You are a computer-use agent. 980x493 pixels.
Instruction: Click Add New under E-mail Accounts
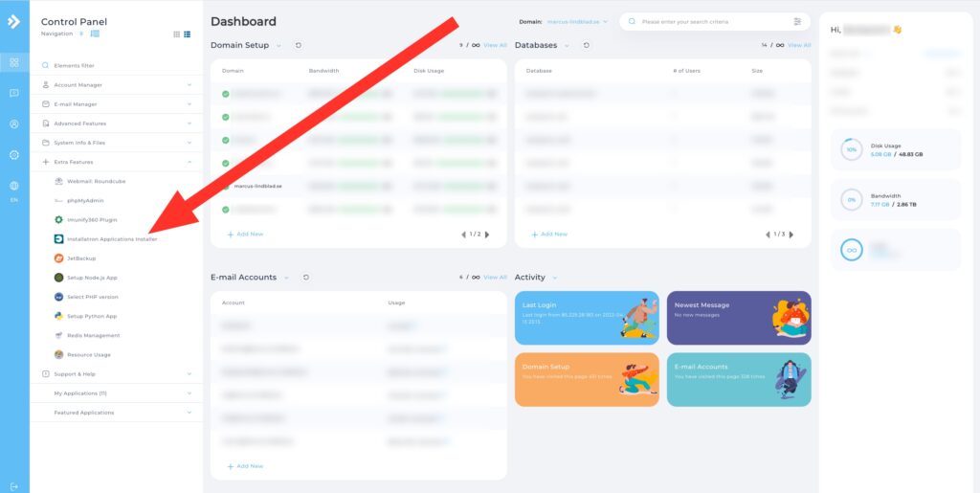(246, 466)
